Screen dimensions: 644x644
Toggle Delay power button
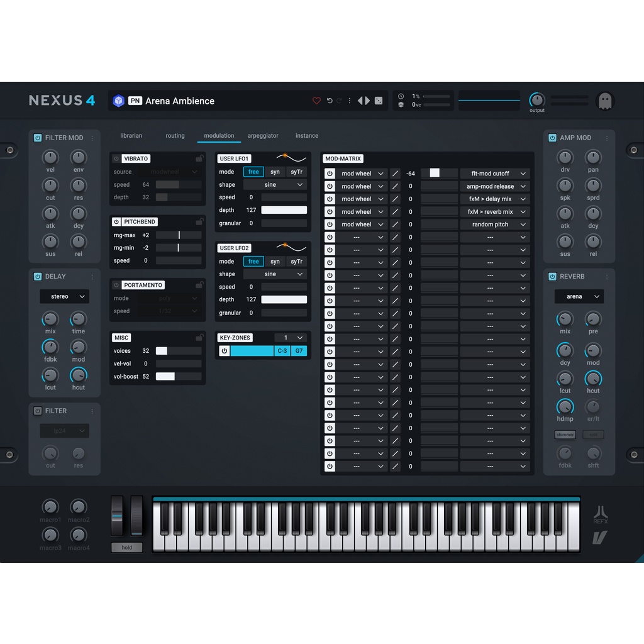click(x=37, y=277)
